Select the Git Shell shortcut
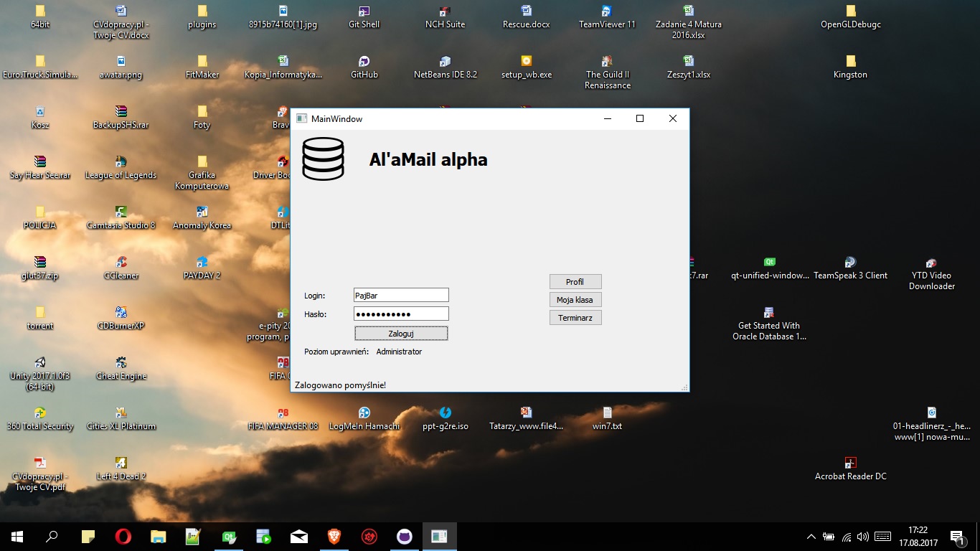980x551 pixels. 364,17
